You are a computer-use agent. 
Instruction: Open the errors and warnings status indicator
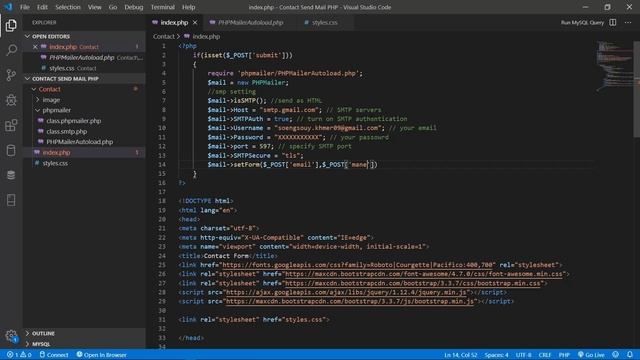19,355
